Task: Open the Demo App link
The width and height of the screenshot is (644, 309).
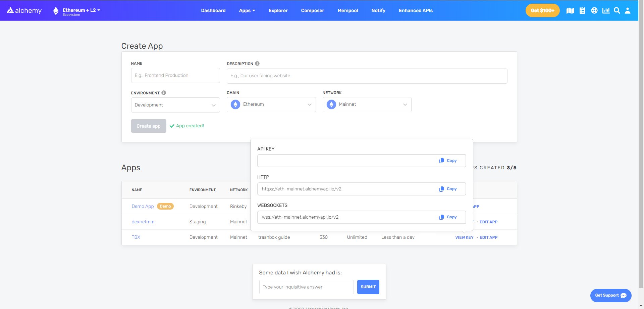Action: [x=143, y=206]
